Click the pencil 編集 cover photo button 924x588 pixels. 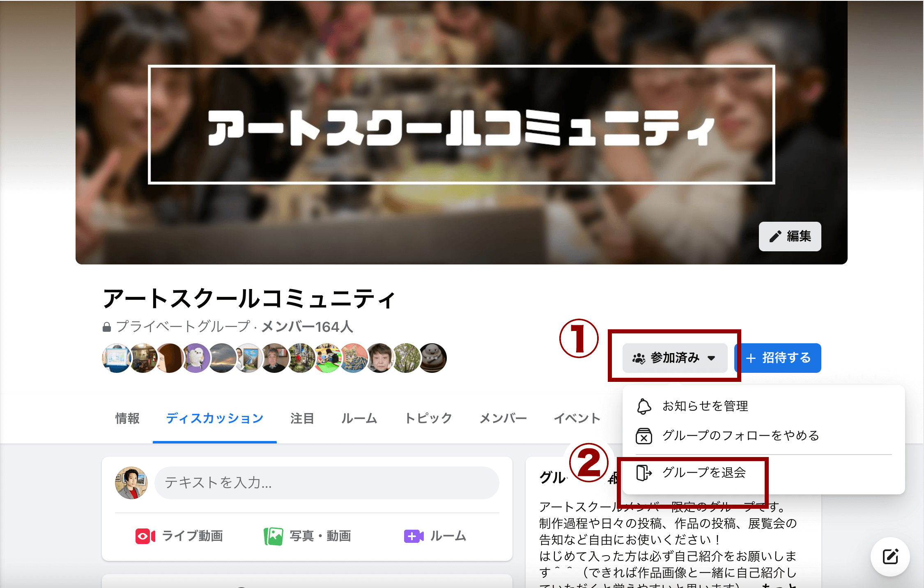[x=790, y=236]
